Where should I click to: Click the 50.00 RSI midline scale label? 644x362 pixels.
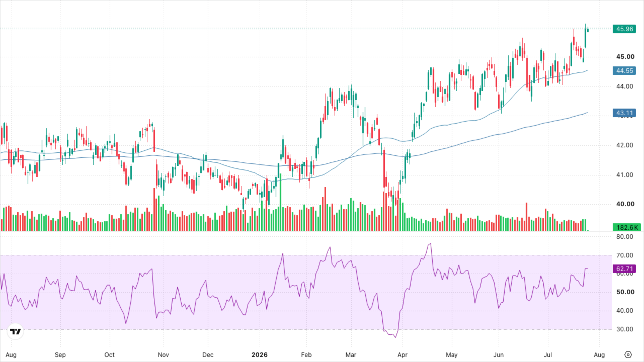[x=625, y=292]
